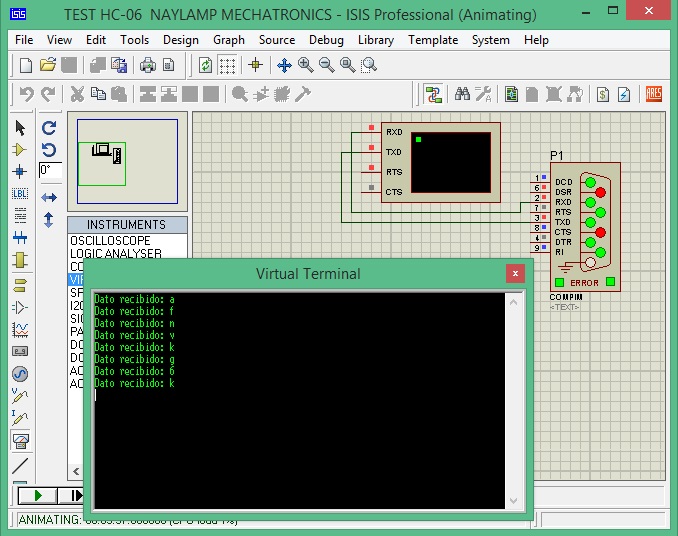Screen dimensions: 678x536
Task: Click the Rotate Anti-Clockwise icon
Action: pos(49,150)
